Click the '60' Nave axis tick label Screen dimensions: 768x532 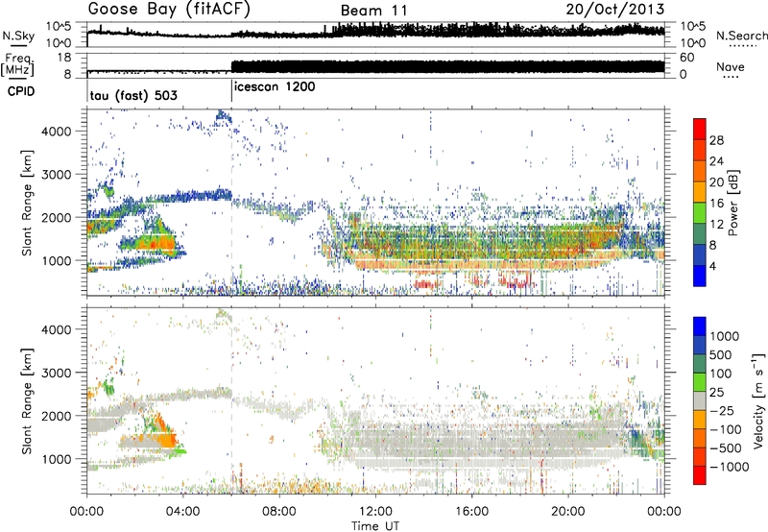(686, 58)
